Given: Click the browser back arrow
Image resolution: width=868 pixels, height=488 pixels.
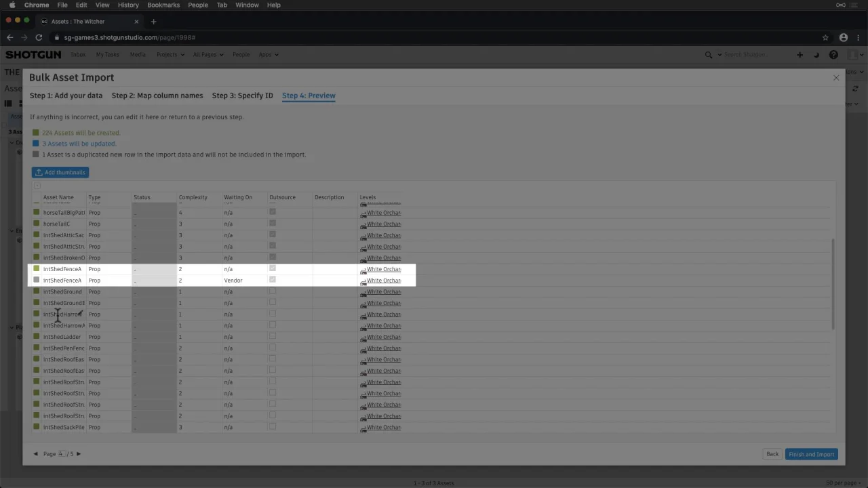Looking at the screenshot, I should point(9,37).
